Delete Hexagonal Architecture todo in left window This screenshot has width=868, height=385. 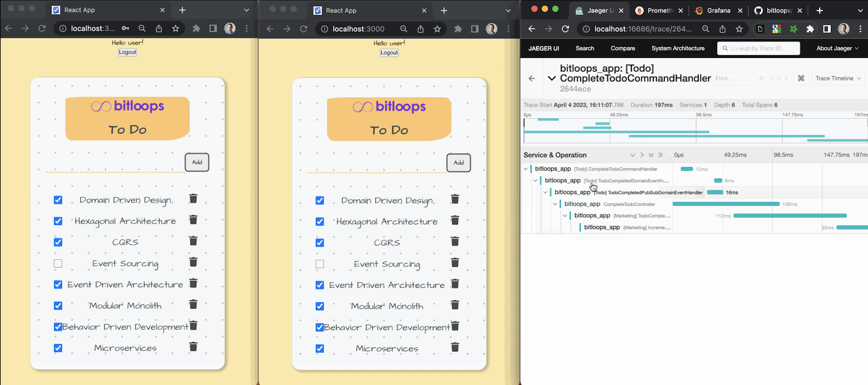193,220
